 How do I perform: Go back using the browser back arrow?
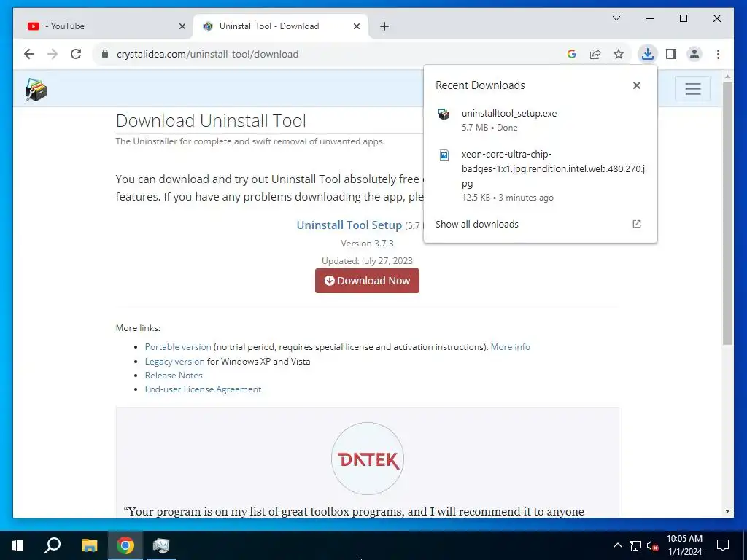click(x=29, y=54)
